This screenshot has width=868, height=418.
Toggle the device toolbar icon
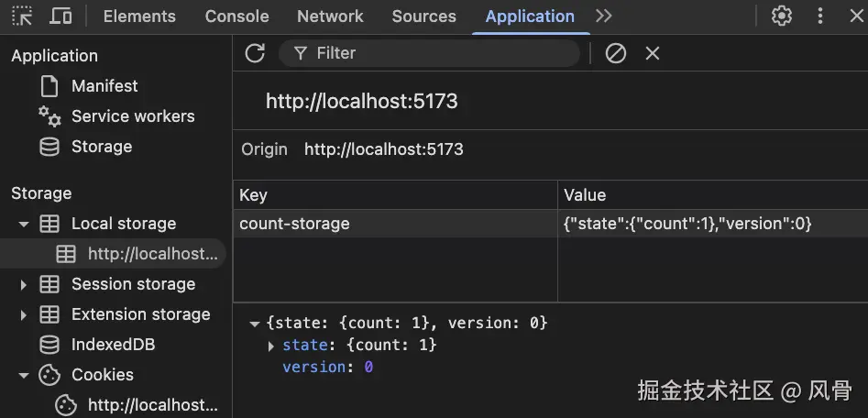pyautogui.click(x=60, y=16)
